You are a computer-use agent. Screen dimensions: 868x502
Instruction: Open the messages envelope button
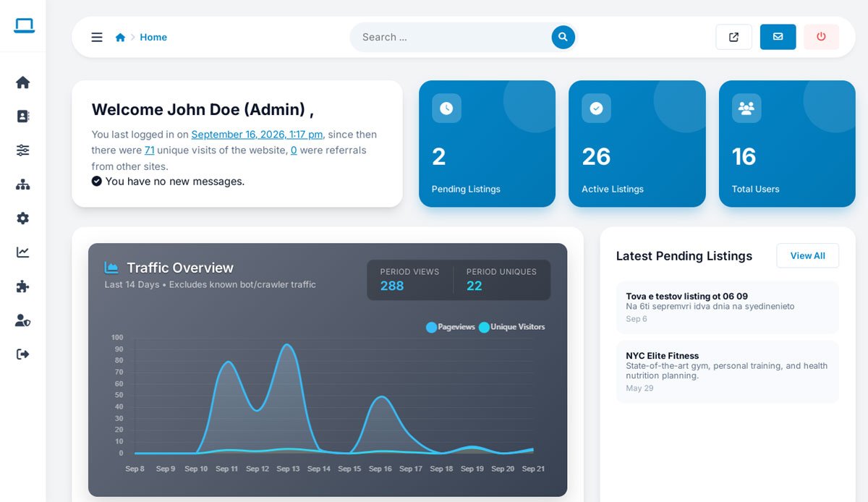coord(778,37)
